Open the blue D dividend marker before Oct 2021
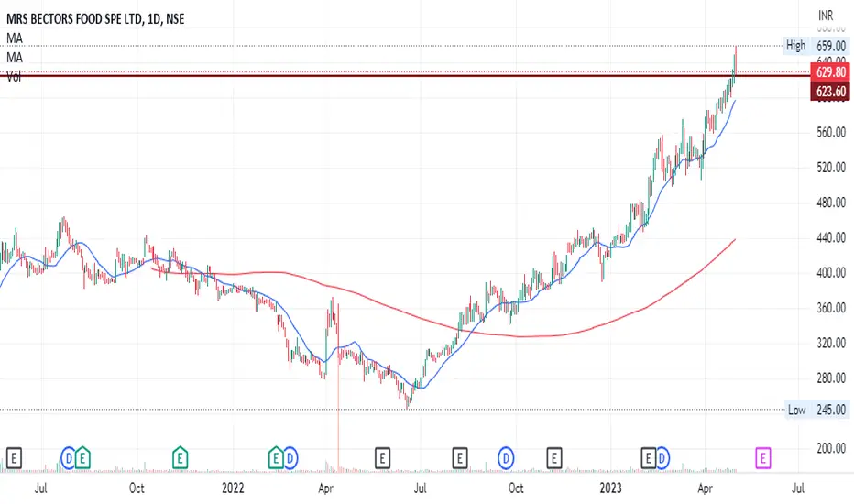This screenshot has width=854, height=504. tap(68, 457)
